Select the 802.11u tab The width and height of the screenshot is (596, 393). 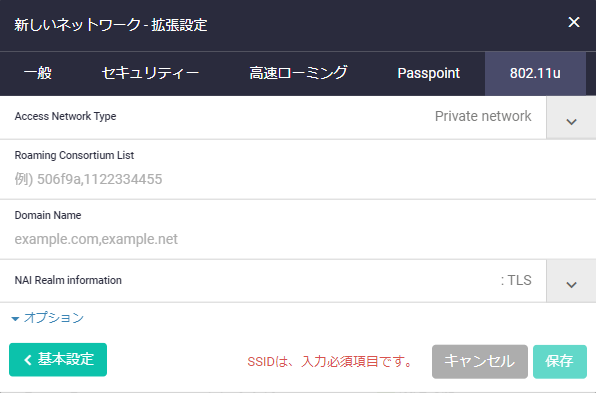coord(535,73)
